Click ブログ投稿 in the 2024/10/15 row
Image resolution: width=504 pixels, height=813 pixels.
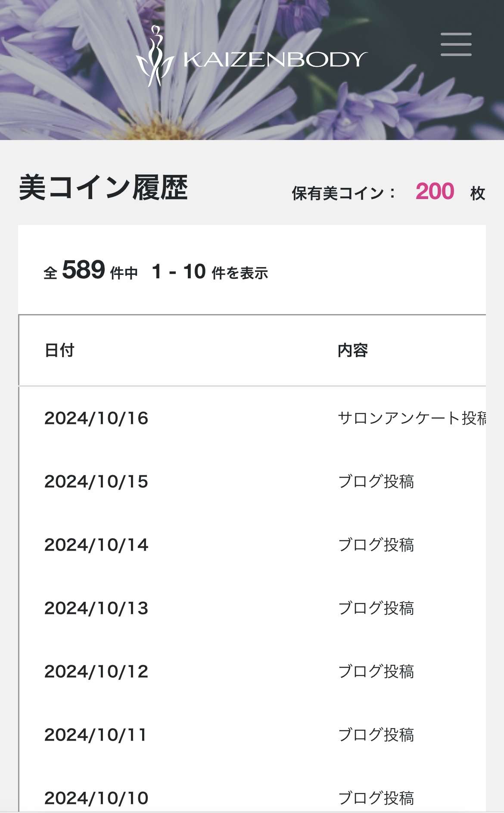(376, 482)
